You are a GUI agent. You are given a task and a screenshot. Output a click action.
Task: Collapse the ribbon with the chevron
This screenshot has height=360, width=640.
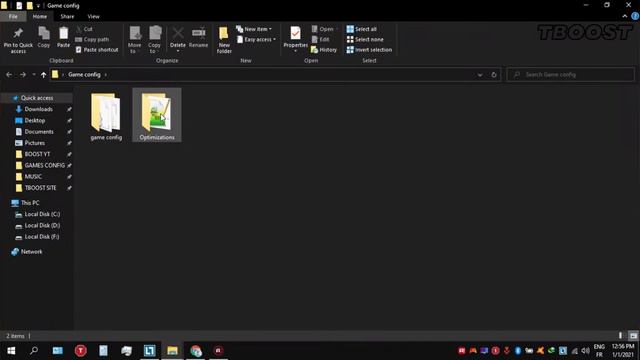point(625,16)
